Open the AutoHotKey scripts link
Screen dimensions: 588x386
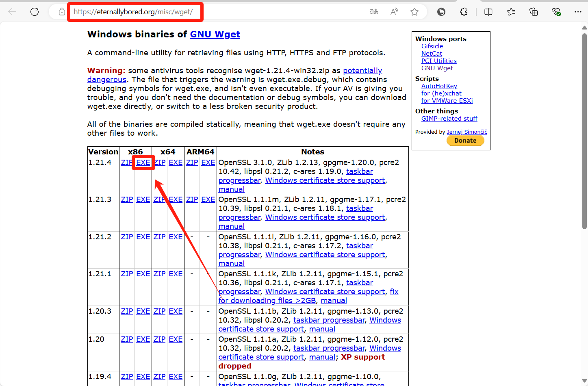[439, 86]
